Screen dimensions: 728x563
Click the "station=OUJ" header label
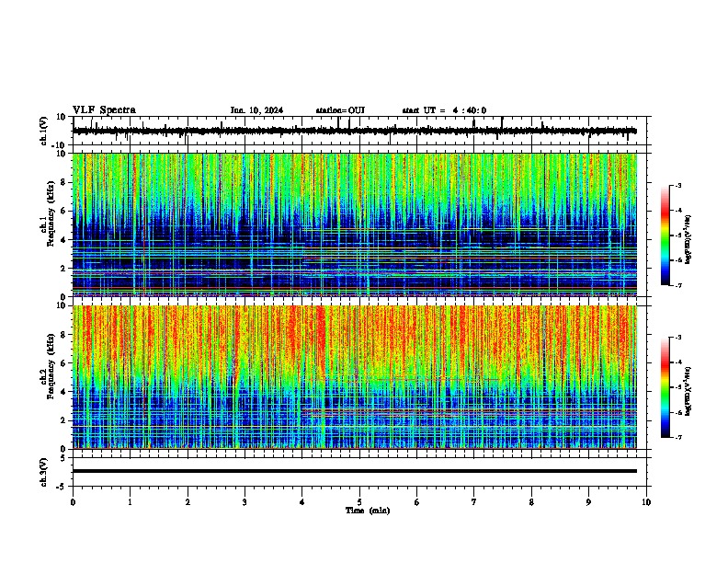(x=340, y=110)
